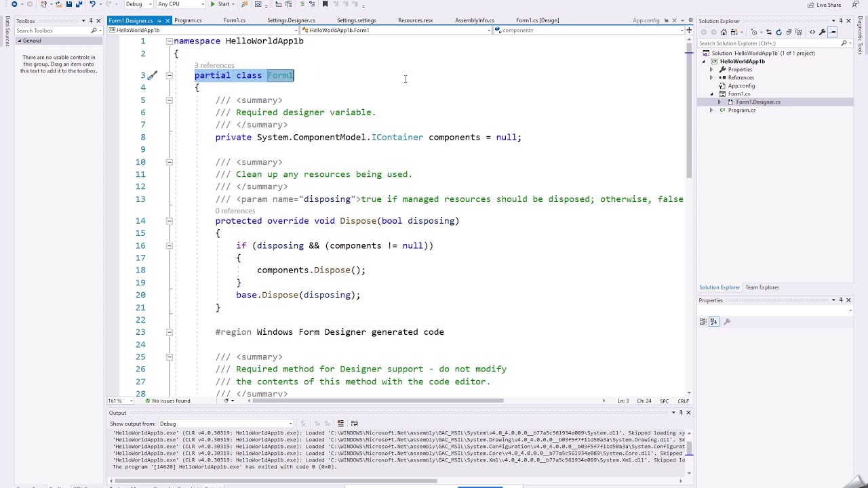Switch to the Form1.cs tab
Screen dimensions: 868x488
[235, 20]
